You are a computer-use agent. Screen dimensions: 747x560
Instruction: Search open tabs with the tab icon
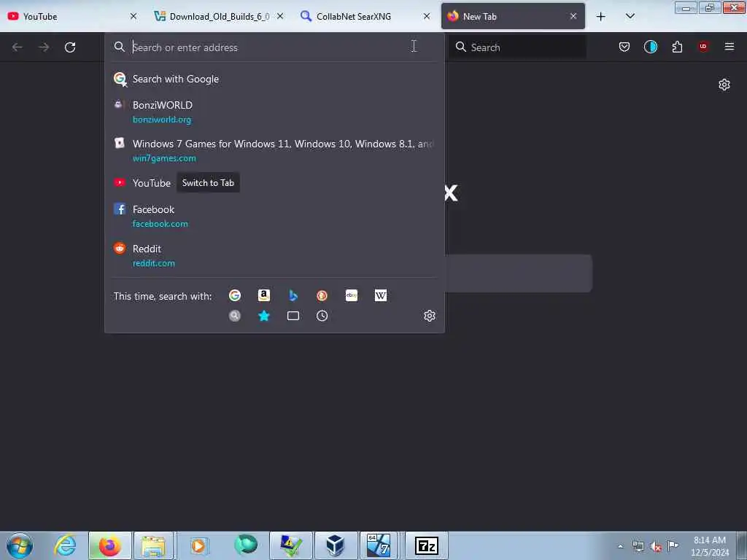[293, 316]
